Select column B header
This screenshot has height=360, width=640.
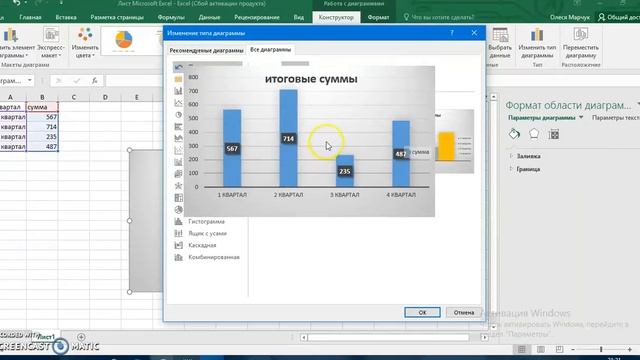(42, 97)
